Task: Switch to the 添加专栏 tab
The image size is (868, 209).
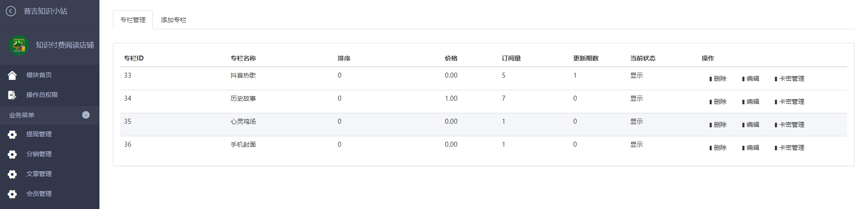Action: 174,20
